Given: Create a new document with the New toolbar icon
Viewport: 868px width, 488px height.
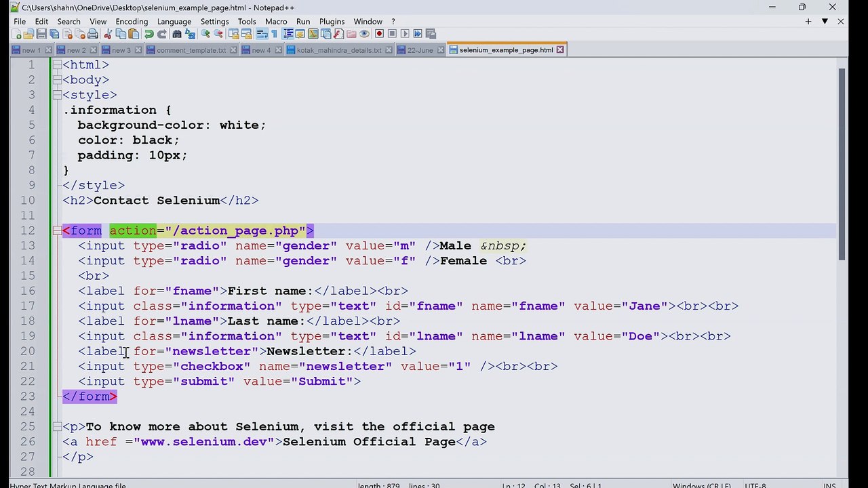Looking at the screenshot, I should coord(16,34).
